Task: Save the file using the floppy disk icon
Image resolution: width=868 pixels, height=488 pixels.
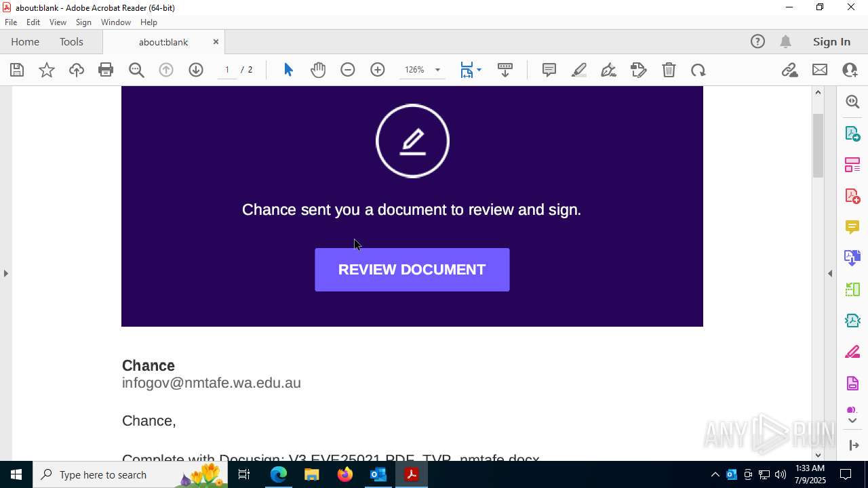Action: (x=17, y=70)
